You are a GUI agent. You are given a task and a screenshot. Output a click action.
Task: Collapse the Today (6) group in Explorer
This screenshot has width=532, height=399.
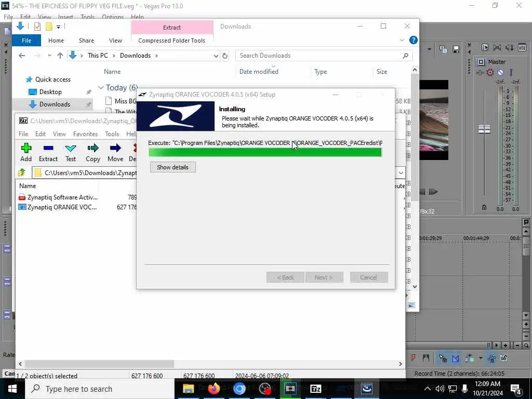(101, 88)
